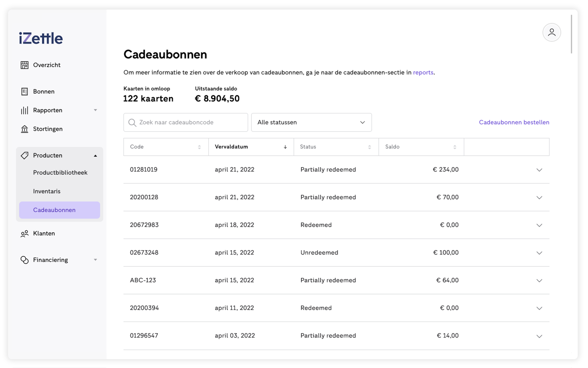
Task: Click the user profile icon
Action: 552,32
